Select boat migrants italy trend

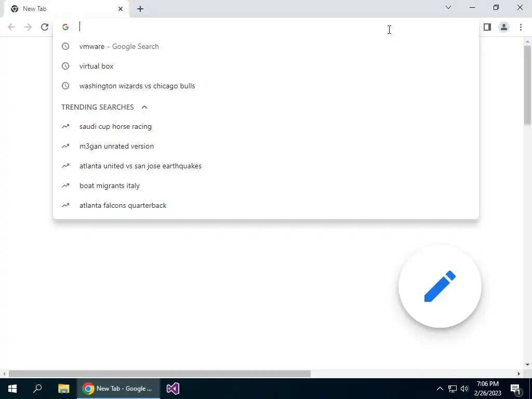click(265, 185)
